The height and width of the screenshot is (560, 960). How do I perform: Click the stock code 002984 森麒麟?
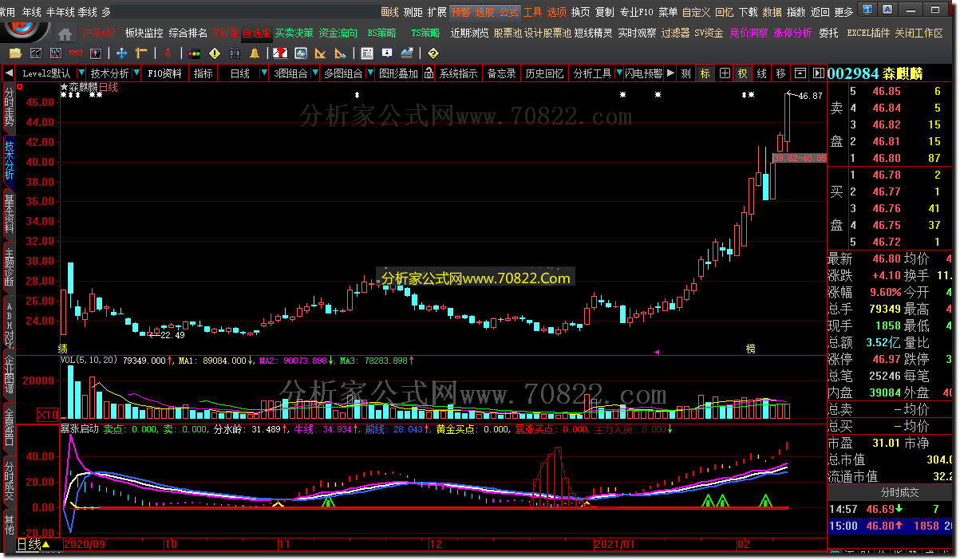(x=875, y=73)
